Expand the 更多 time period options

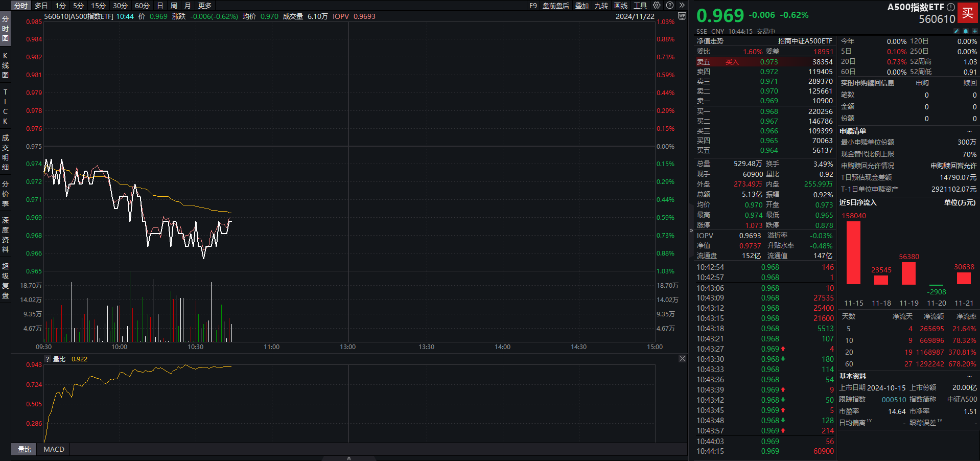click(204, 6)
